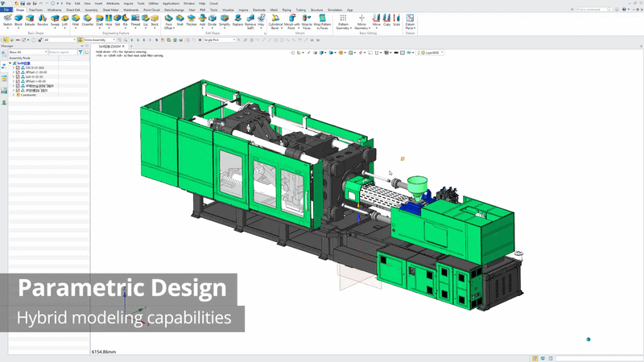The image size is (644, 362).
Task: Expand the Constraints tree node
Action: pos(13,95)
